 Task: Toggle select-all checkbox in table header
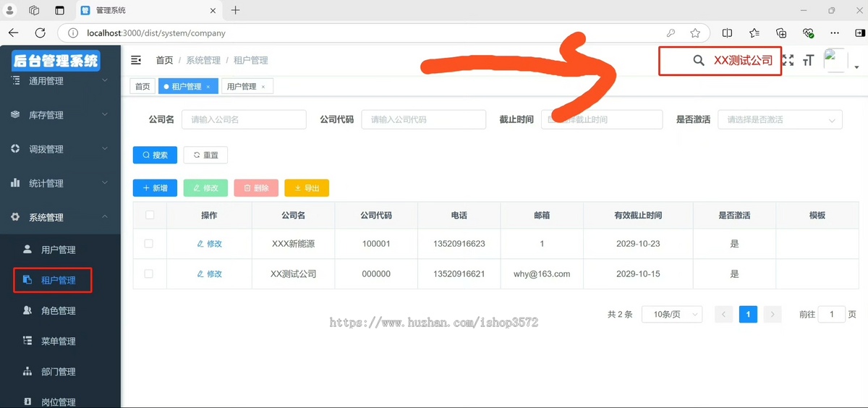(150, 215)
